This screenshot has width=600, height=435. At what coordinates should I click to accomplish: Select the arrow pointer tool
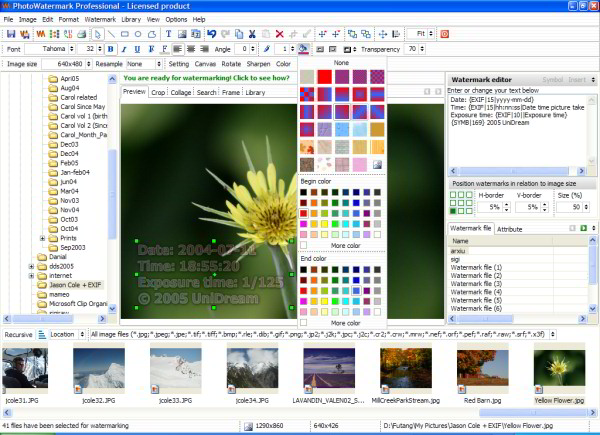[x=98, y=34]
